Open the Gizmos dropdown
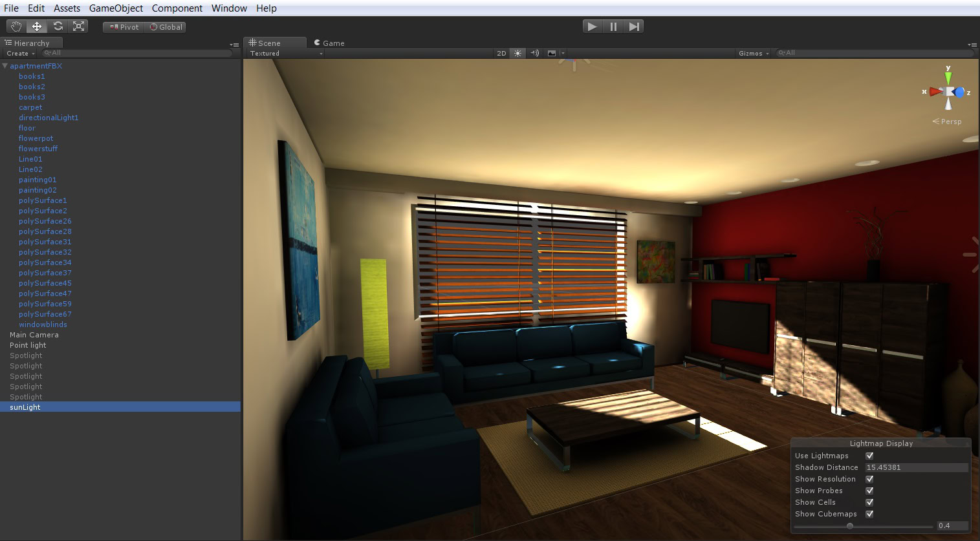980x541 pixels. click(754, 53)
